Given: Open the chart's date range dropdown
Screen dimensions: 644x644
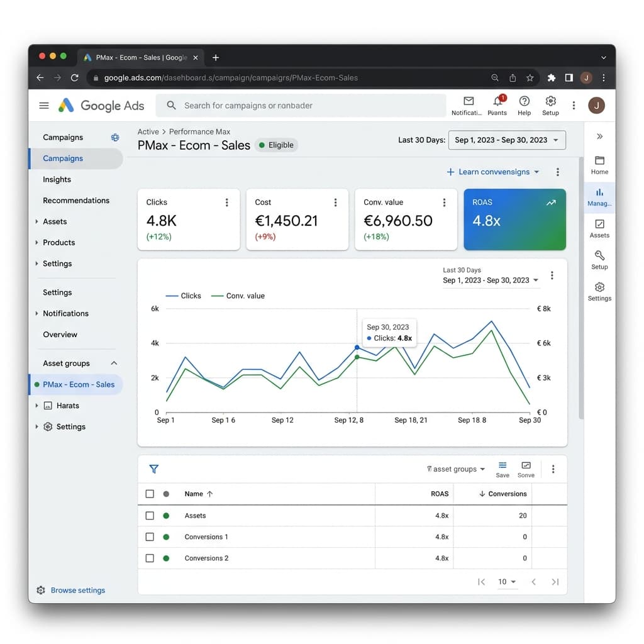Looking at the screenshot, I should pos(491,280).
